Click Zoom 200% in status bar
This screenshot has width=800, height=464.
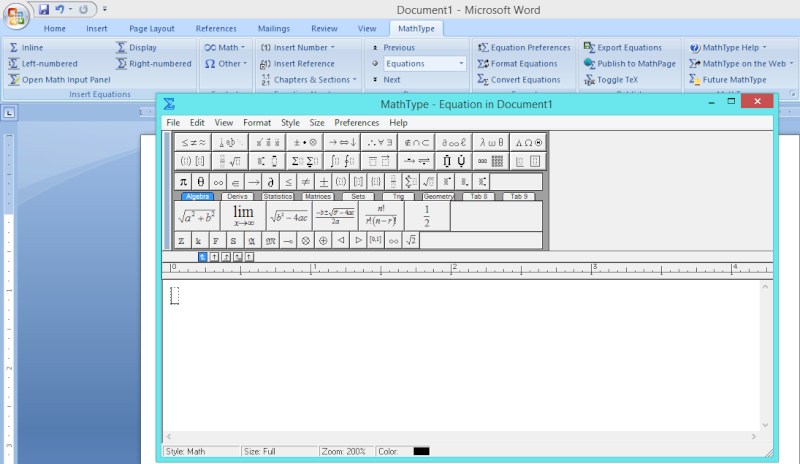pos(343,451)
